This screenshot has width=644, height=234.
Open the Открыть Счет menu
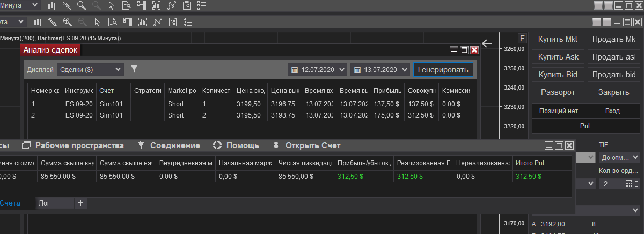(x=306, y=145)
